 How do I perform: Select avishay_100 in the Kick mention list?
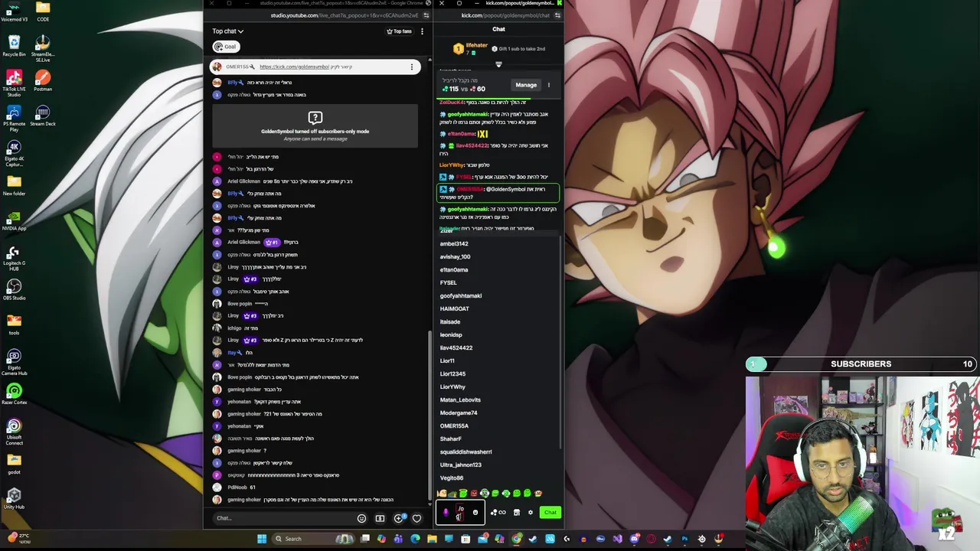[456, 256]
